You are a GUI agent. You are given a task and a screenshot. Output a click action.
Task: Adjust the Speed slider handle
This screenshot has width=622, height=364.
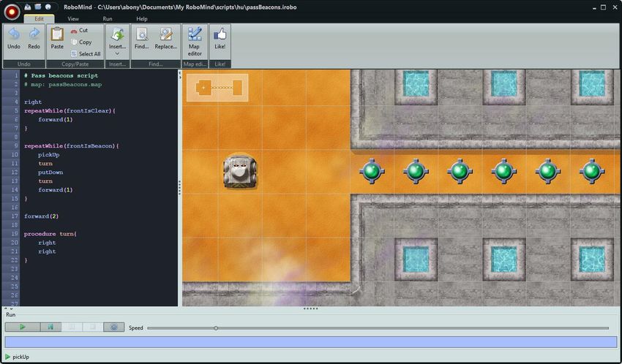216,328
